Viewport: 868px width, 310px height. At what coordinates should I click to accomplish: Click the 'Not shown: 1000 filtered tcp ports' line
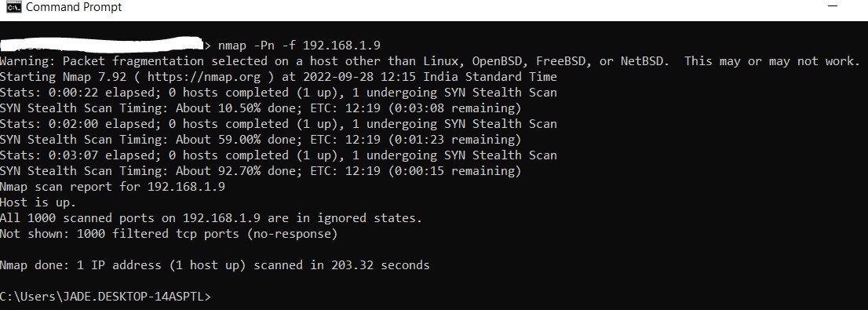[169, 234]
